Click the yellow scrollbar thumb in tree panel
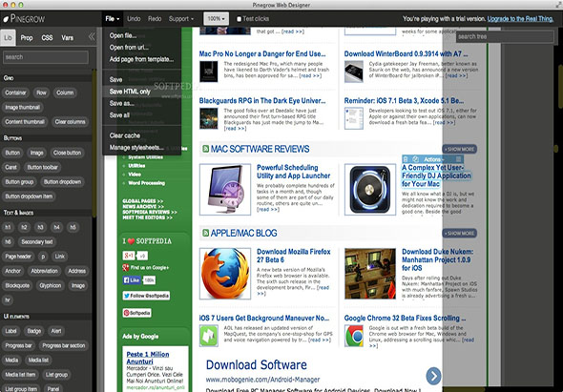Image resolution: width=563 pixels, height=392 pixels. (x=560, y=87)
